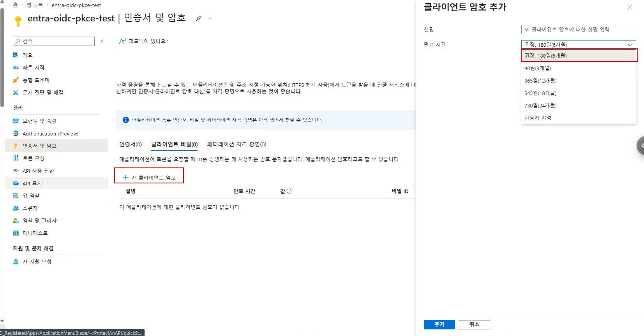Select 권장: 180일(6개월) option in list
This screenshot has width=644, height=336.
coord(579,56)
